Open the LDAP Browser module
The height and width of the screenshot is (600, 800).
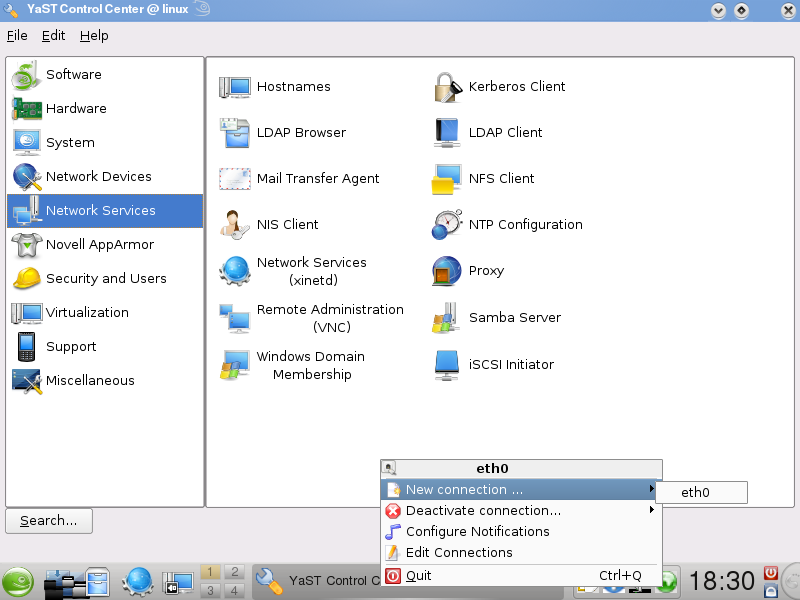pos(283,133)
